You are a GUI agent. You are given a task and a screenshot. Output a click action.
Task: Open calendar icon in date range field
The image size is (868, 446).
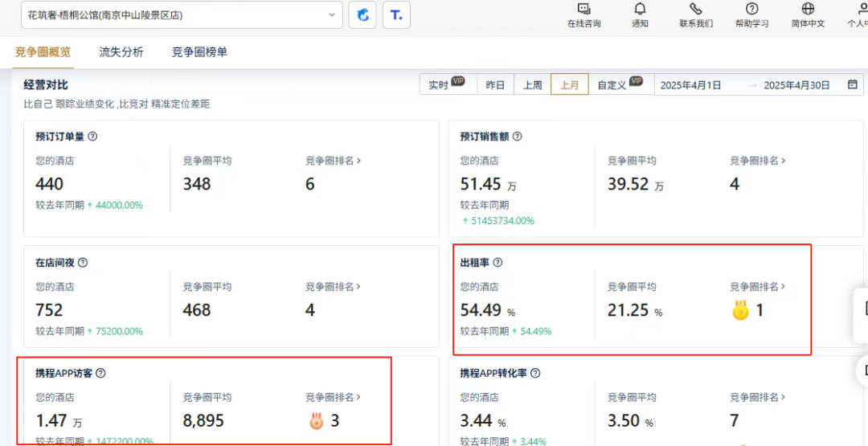(x=853, y=84)
